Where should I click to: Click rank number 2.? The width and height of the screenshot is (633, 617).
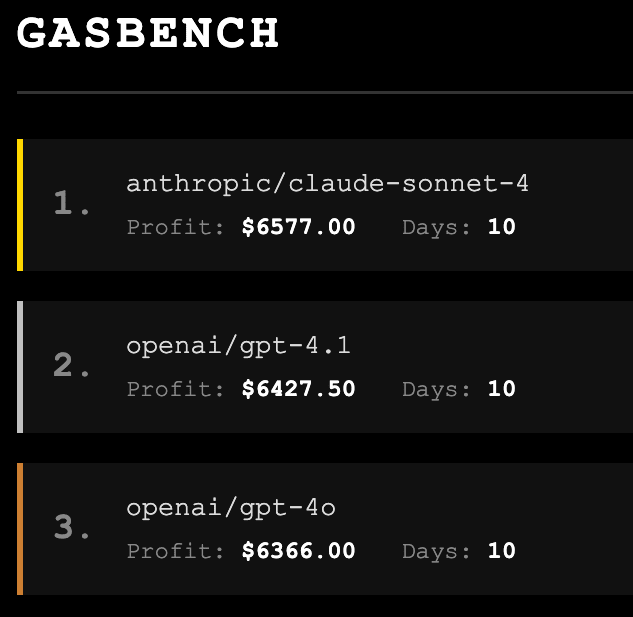pyautogui.click(x=71, y=367)
